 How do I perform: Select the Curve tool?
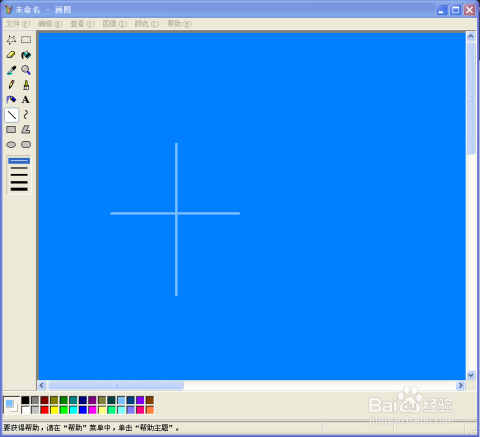[x=26, y=115]
